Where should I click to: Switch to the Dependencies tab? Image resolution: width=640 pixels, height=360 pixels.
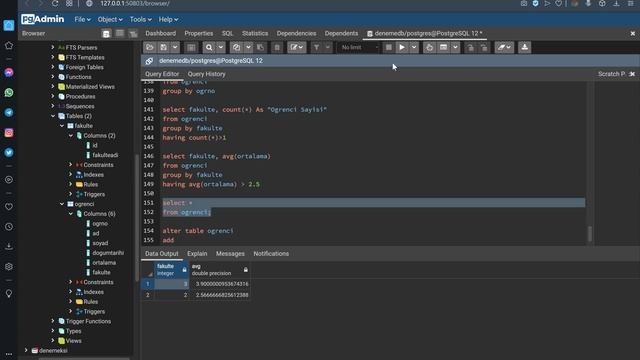(296, 33)
